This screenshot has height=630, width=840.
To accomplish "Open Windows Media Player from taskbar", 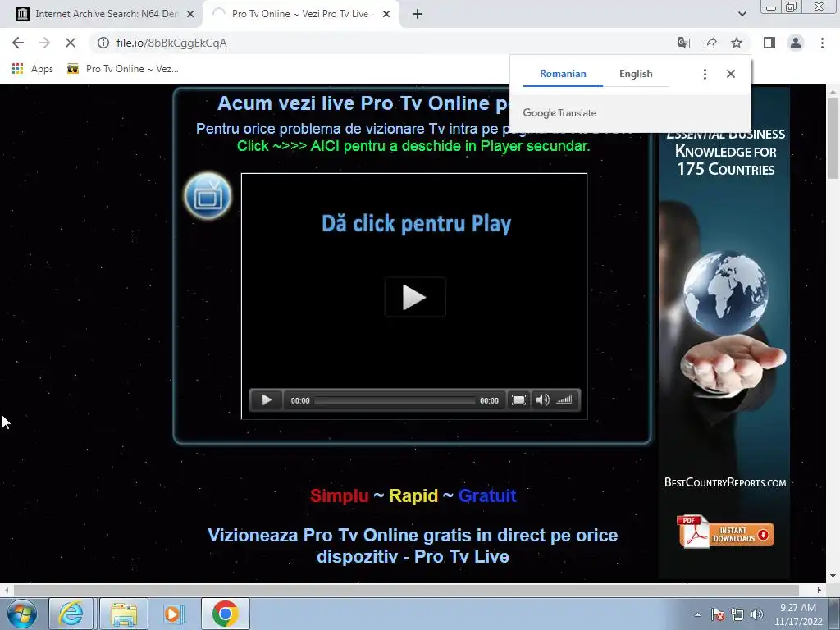I will coord(173,614).
